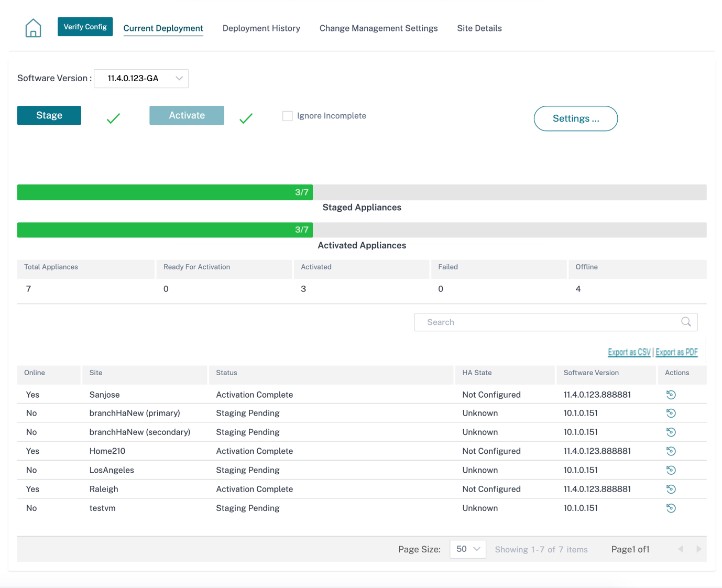Go to the next page arrow
The width and height of the screenshot is (722, 588).
pos(698,549)
